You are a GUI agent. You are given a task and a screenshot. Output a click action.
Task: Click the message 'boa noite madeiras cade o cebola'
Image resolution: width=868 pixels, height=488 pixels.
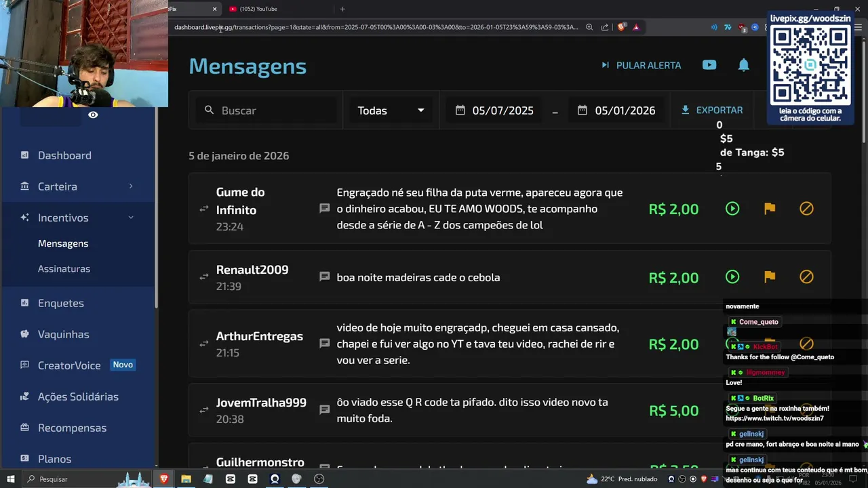[x=418, y=277]
